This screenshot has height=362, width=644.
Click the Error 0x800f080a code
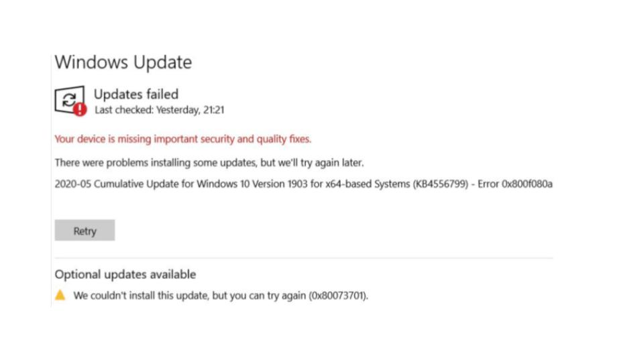[x=515, y=184]
